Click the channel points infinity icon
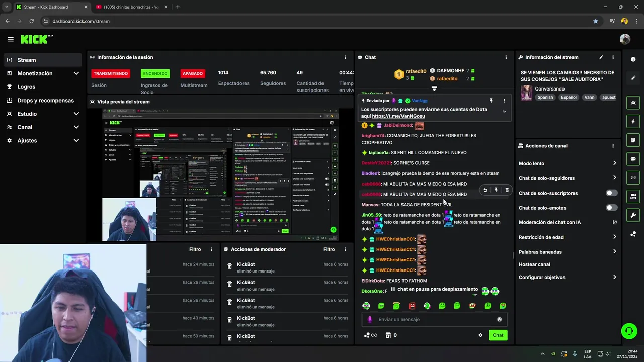This screenshot has width=644, height=362. point(371,335)
